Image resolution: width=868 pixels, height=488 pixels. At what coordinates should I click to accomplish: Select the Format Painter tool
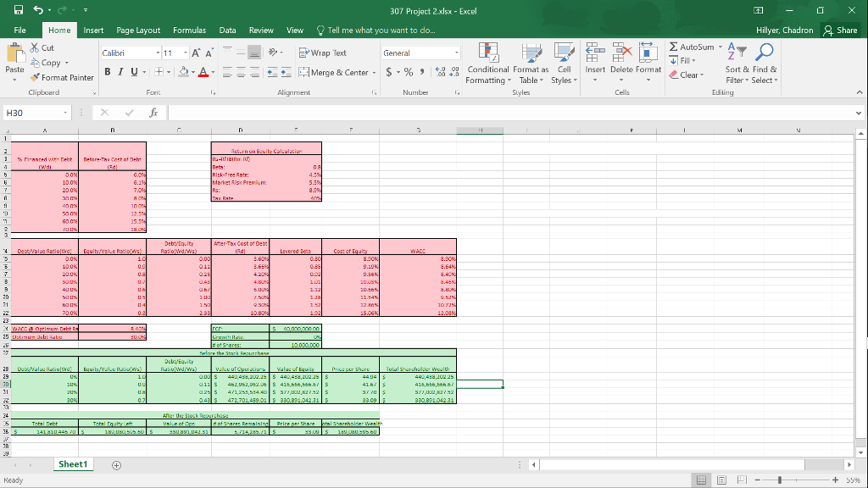62,77
